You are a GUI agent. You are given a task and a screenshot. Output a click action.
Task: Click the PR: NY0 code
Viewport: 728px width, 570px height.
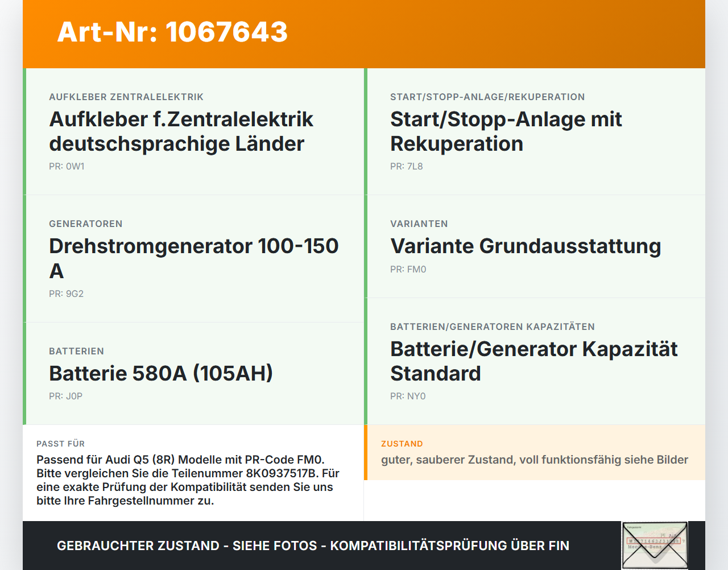[x=408, y=396]
